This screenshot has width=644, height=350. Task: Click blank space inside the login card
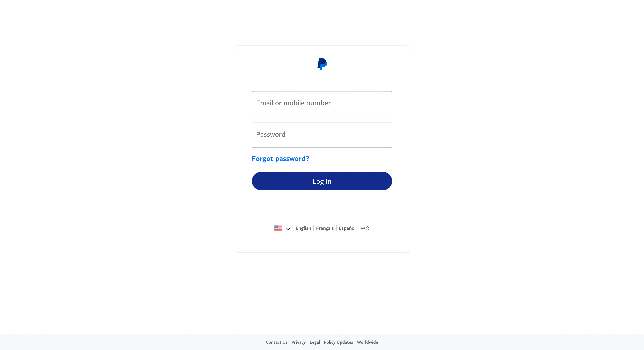[x=322, y=205]
